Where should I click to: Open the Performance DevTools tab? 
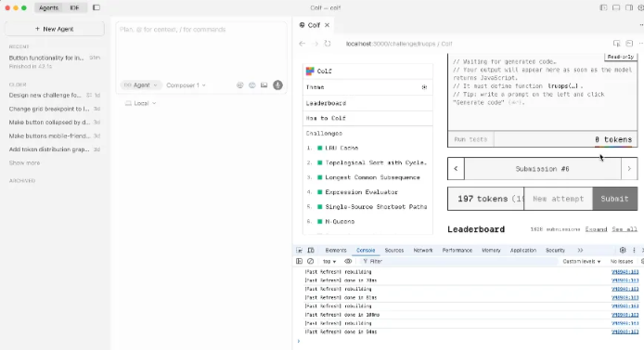[457, 250]
